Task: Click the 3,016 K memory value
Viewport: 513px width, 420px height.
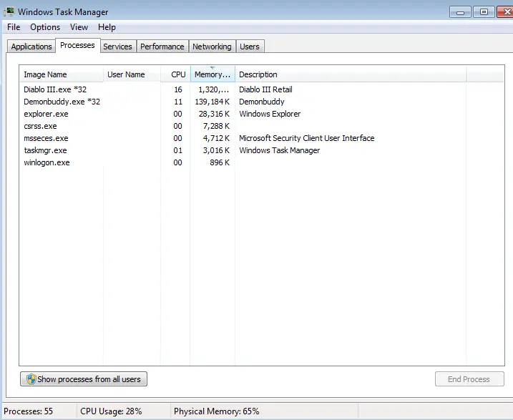Action: (x=216, y=150)
